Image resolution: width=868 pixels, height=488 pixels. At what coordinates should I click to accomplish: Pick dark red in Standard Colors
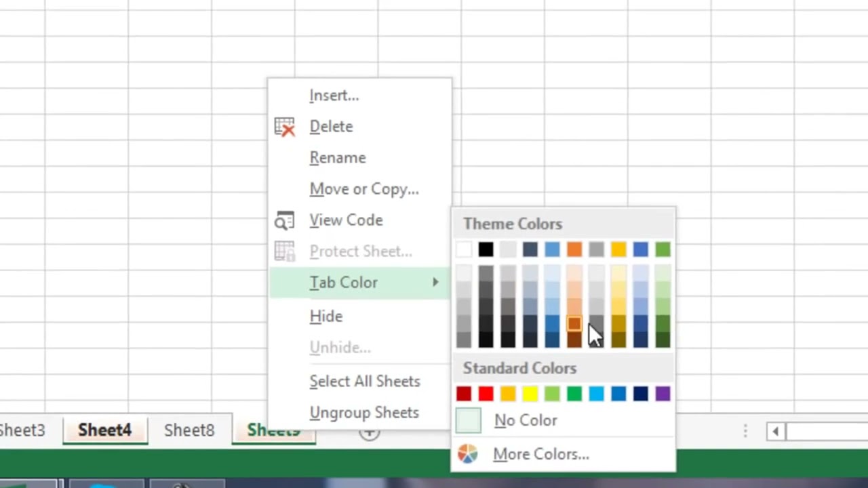(464, 394)
